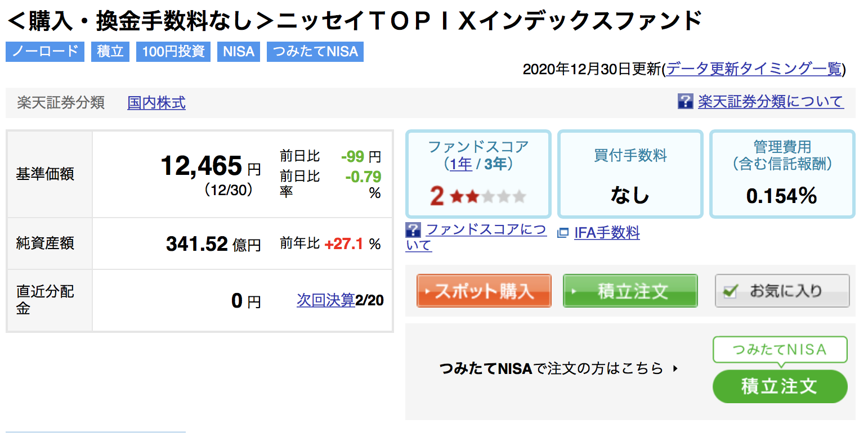The width and height of the screenshot is (868, 433).
Task: Select the 3年 fund score period
Action: pos(495,164)
